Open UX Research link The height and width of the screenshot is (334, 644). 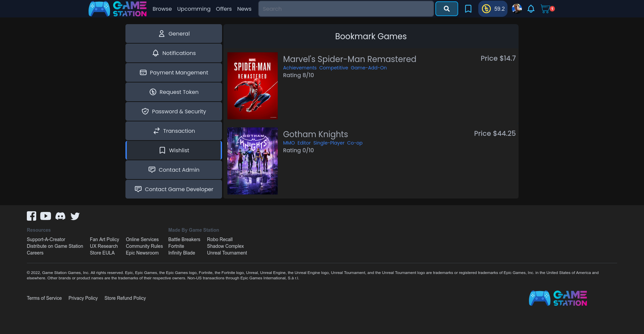pos(104,246)
